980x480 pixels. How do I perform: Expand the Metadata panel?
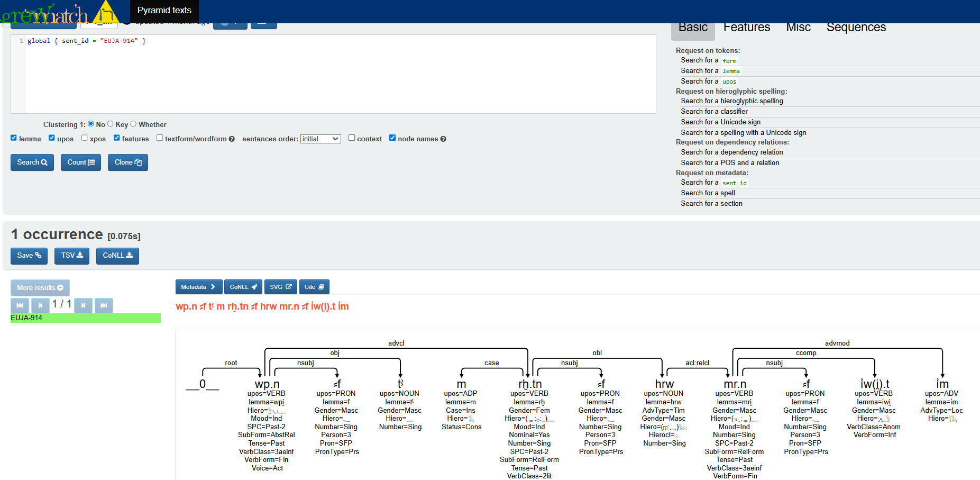point(198,287)
